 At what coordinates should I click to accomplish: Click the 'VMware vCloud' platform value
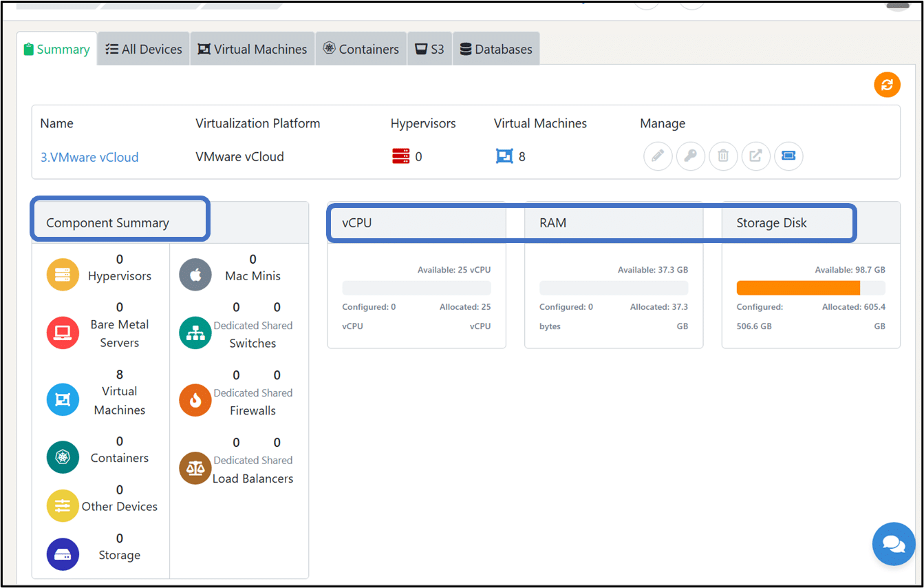(x=239, y=157)
